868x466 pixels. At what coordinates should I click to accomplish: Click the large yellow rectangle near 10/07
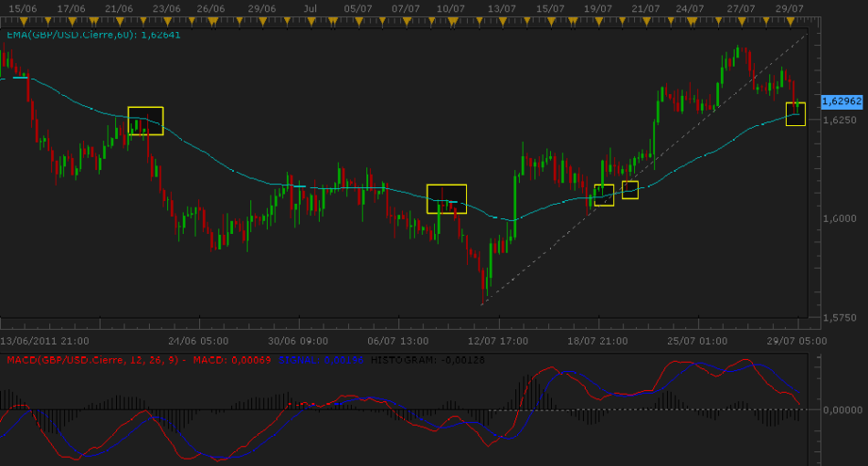pyautogui.click(x=446, y=198)
